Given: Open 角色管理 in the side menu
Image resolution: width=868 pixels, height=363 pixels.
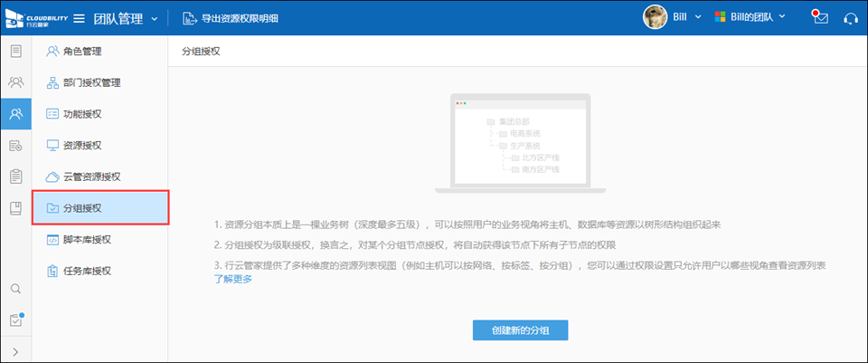Looking at the screenshot, I should pyautogui.click(x=82, y=52).
